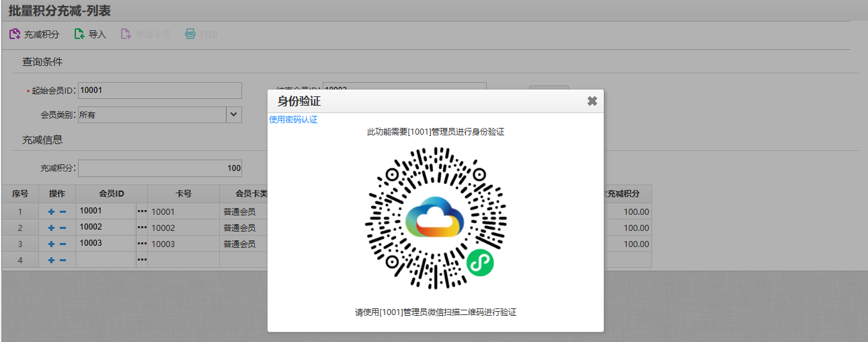
Task: Focus the 起始会员ID input field
Action: 160,90
